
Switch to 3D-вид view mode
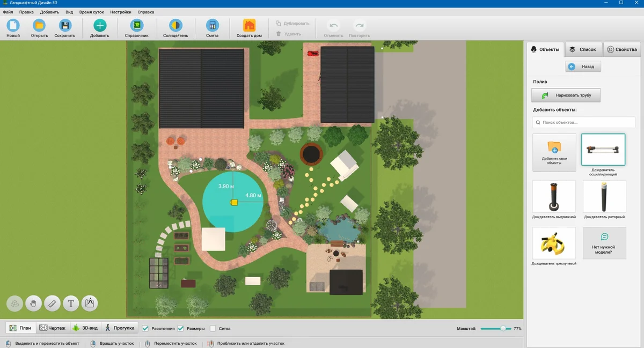(x=85, y=328)
